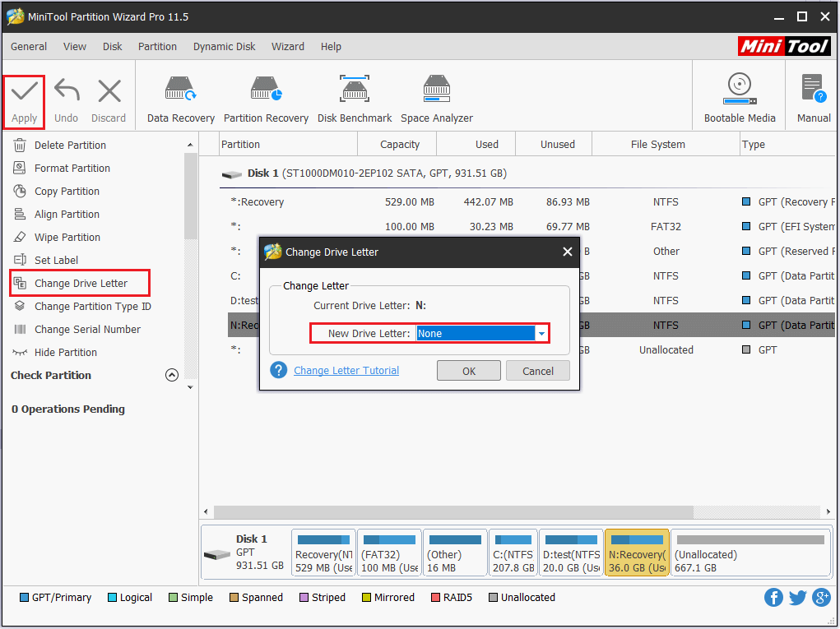Screen dimensions: 840x629
Task: Click Format Partition icon in sidebar
Action: pos(20,168)
